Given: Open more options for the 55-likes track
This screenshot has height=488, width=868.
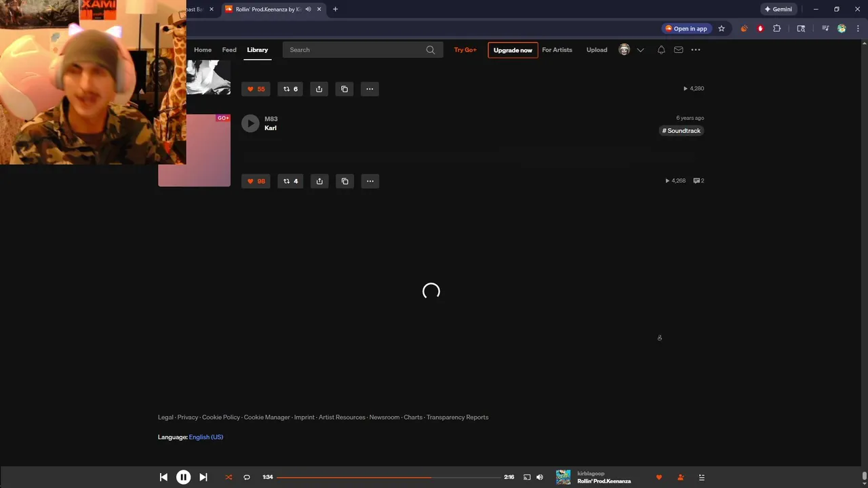Looking at the screenshot, I should [x=370, y=89].
